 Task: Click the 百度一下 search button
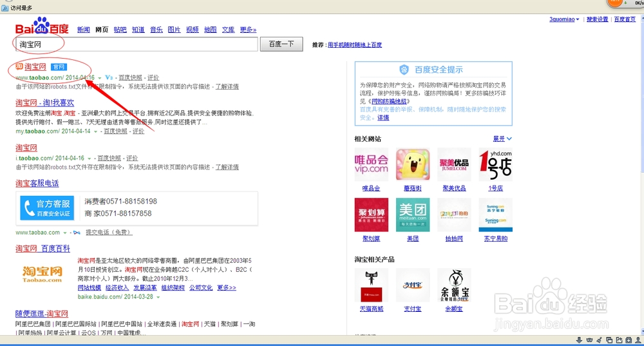click(x=281, y=44)
